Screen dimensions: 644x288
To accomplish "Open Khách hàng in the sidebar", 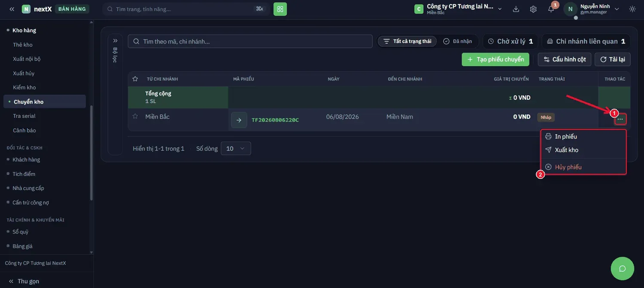I will click(x=26, y=159).
